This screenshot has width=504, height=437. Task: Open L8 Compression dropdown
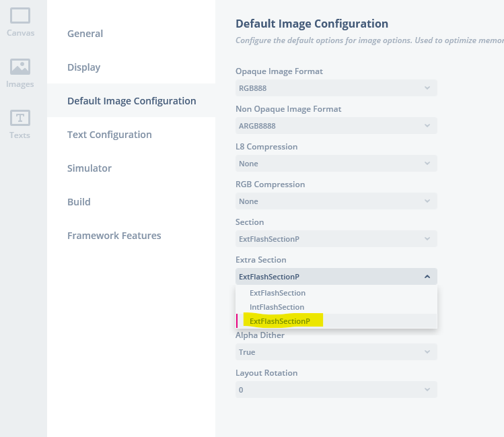[336, 164]
